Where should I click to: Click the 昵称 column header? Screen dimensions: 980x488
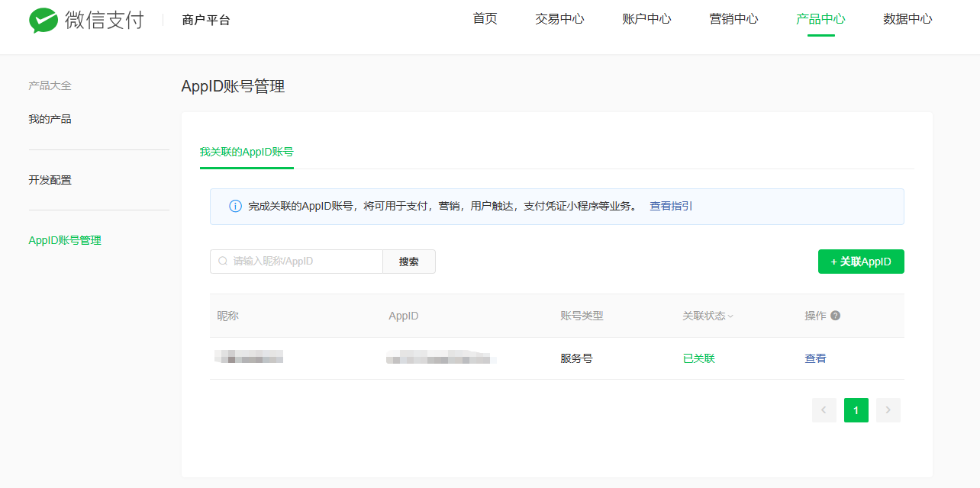[x=227, y=316]
